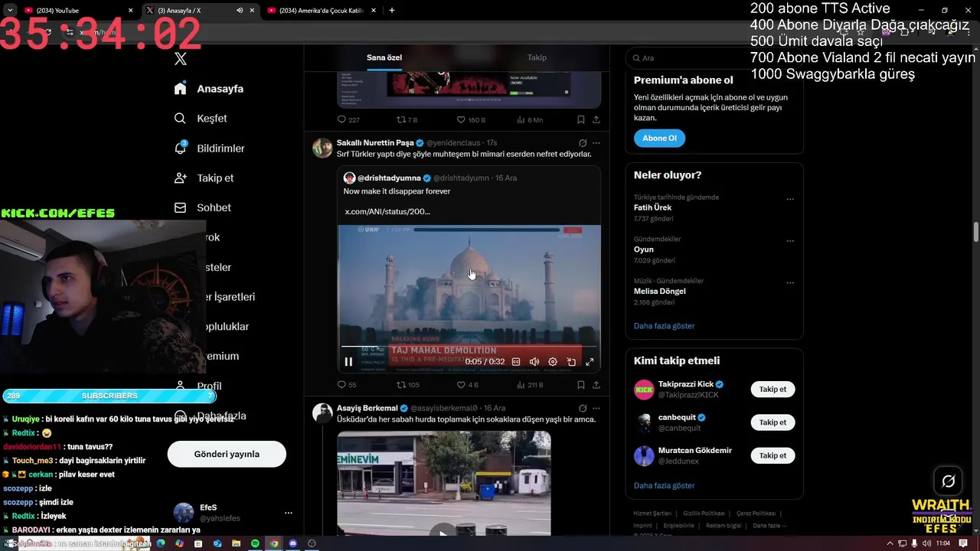
Task: Click the repost icon showing 105
Action: 400,385
